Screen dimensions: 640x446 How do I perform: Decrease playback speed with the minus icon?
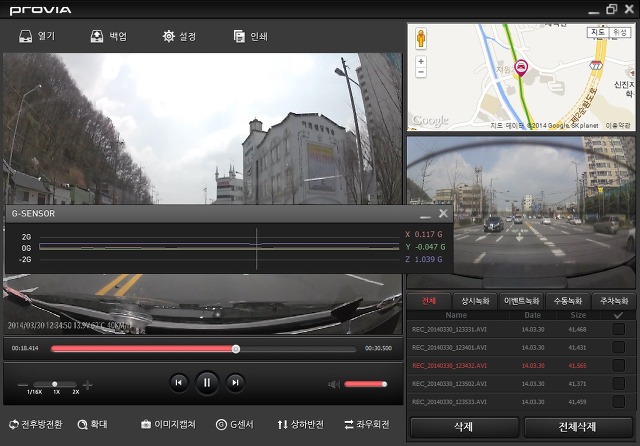click(x=23, y=384)
